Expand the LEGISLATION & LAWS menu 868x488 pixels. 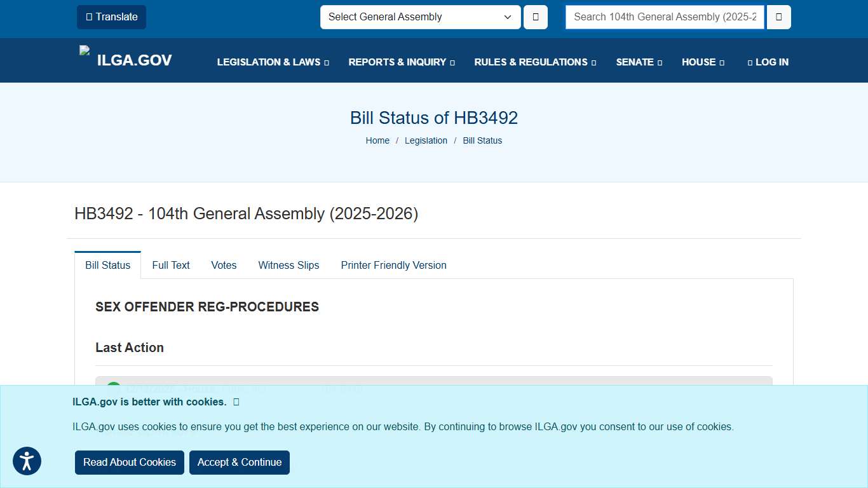click(x=273, y=62)
